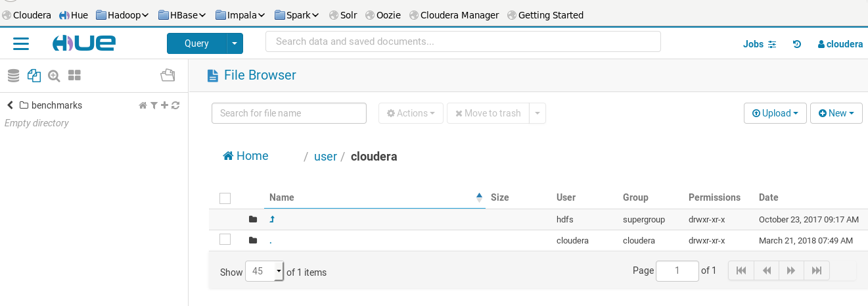This screenshot has width=868, height=306.
Task: Open the job history clock icon
Action: [797, 44]
